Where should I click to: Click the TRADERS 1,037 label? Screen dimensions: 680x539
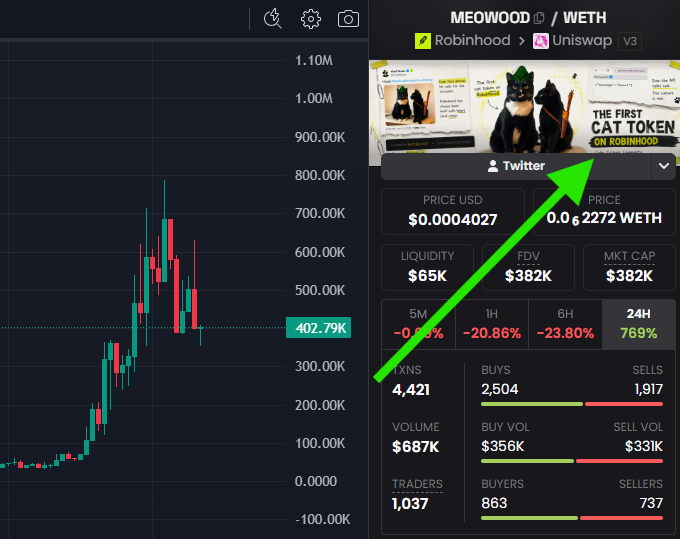[x=417, y=484]
